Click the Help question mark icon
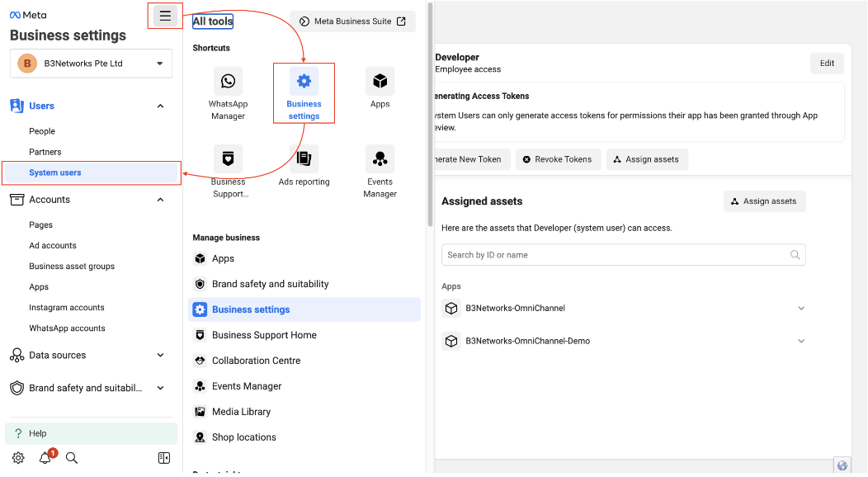This screenshot has height=477, width=868. pos(18,433)
